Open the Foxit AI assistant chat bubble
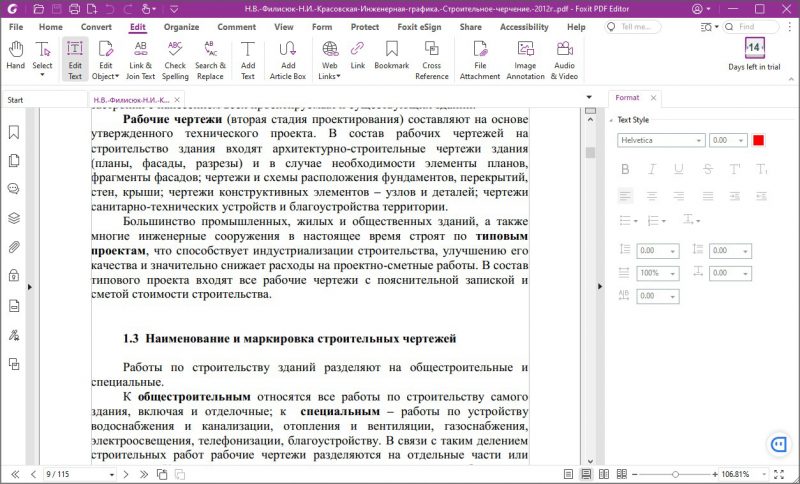 pos(779,444)
